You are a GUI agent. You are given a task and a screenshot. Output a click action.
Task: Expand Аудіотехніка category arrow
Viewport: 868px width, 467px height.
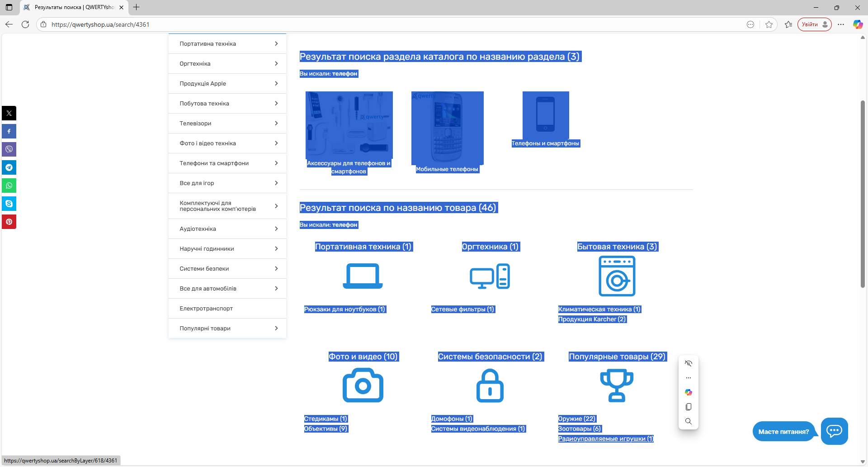(276, 229)
